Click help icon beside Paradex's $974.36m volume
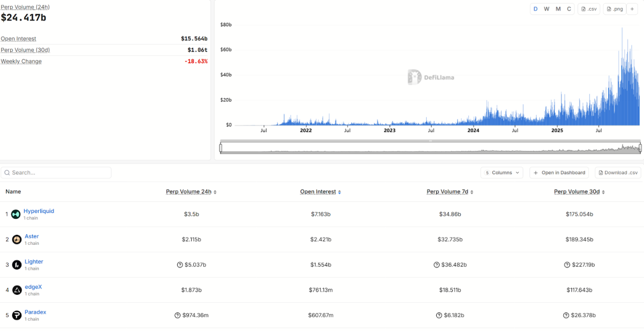The height and width of the screenshot is (331, 644). click(x=177, y=315)
